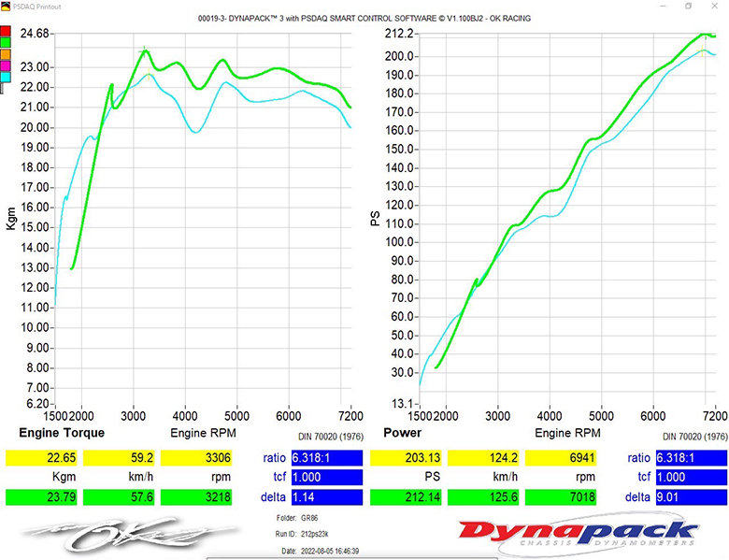Select the green run color swatch
Viewport: 729px width, 560px height.
pyautogui.click(x=5, y=43)
